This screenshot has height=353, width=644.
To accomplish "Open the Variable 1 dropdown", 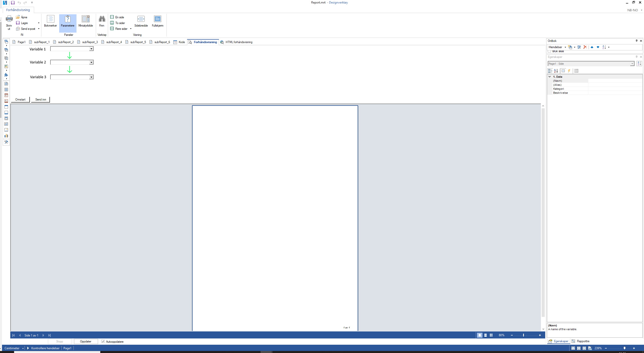I will [x=92, y=49].
